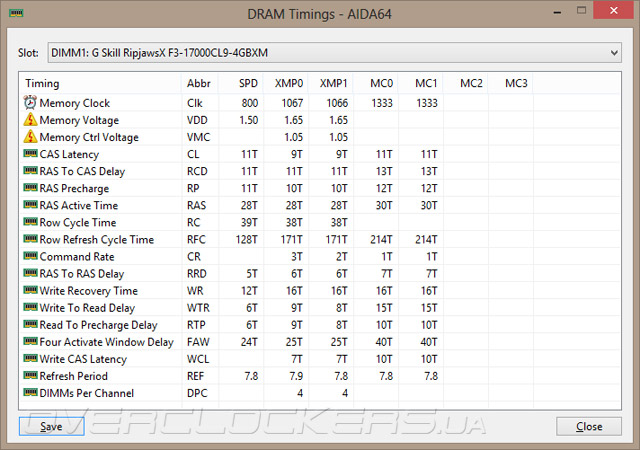Click the red window close X
This screenshot has height=450, width=640.
click(613, 10)
